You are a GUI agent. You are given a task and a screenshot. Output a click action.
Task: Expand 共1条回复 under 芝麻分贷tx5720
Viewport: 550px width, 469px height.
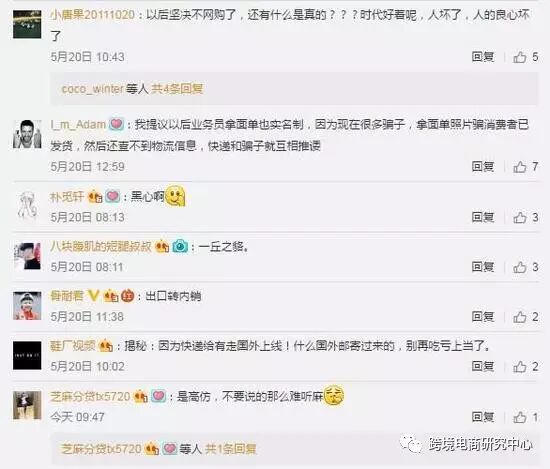pyautogui.click(x=230, y=449)
